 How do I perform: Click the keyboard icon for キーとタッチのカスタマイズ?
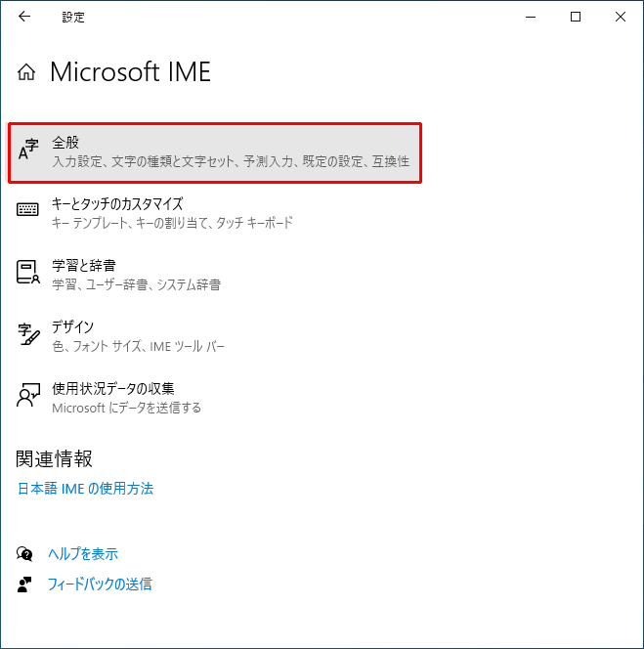click(x=27, y=209)
